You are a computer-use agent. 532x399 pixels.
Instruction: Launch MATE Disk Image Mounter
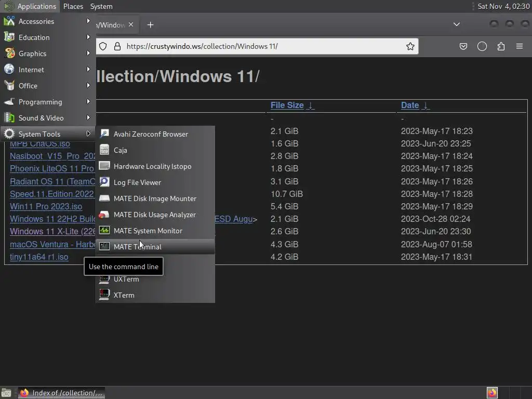click(155, 198)
